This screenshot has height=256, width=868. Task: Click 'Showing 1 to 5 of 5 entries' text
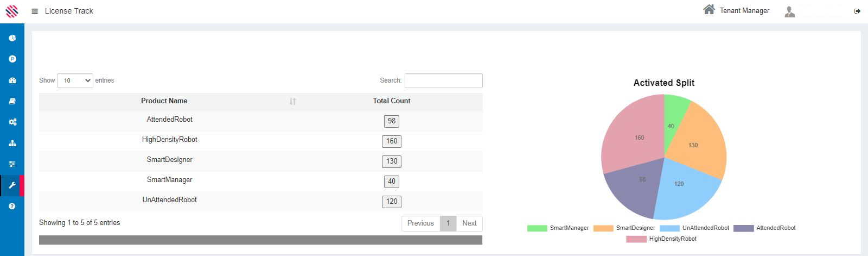80,223
